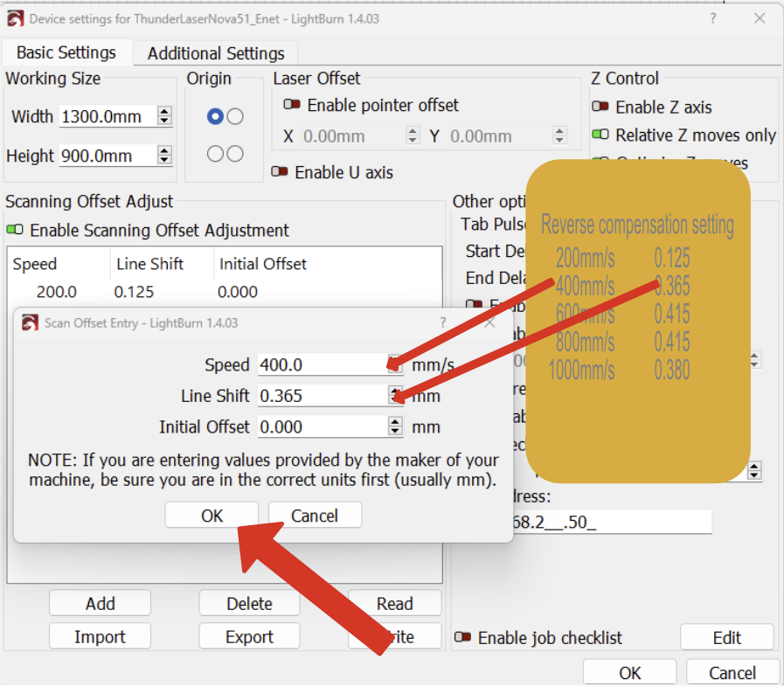The width and height of the screenshot is (784, 686).
Task: Adjust Laser Offset X spinner arrows
Action: (413, 135)
